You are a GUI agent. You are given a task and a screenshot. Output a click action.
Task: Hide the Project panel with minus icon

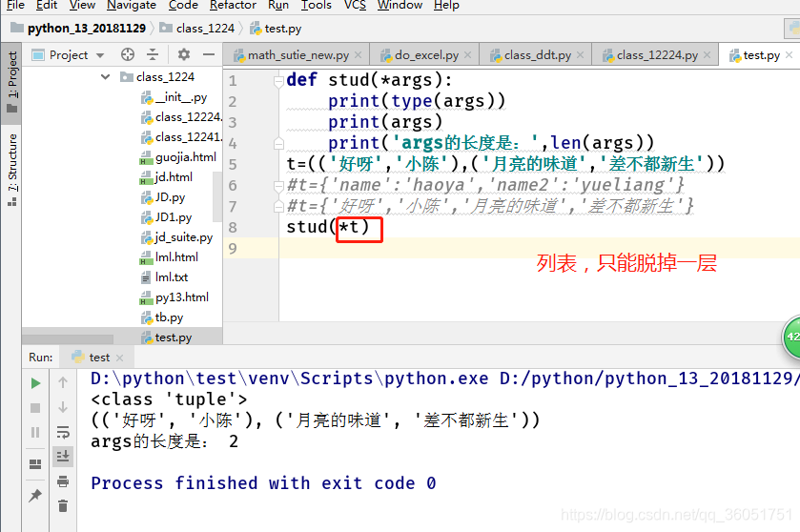tap(209, 54)
